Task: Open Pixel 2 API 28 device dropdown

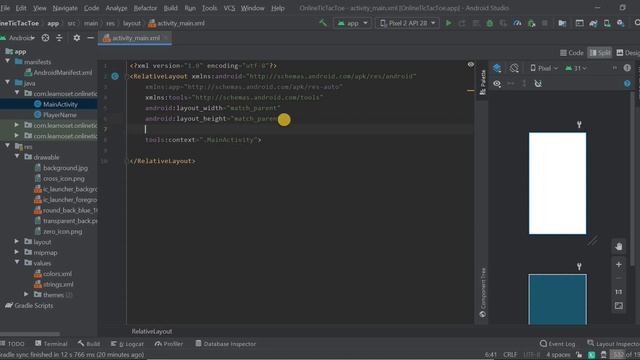Action: pos(407,23)
